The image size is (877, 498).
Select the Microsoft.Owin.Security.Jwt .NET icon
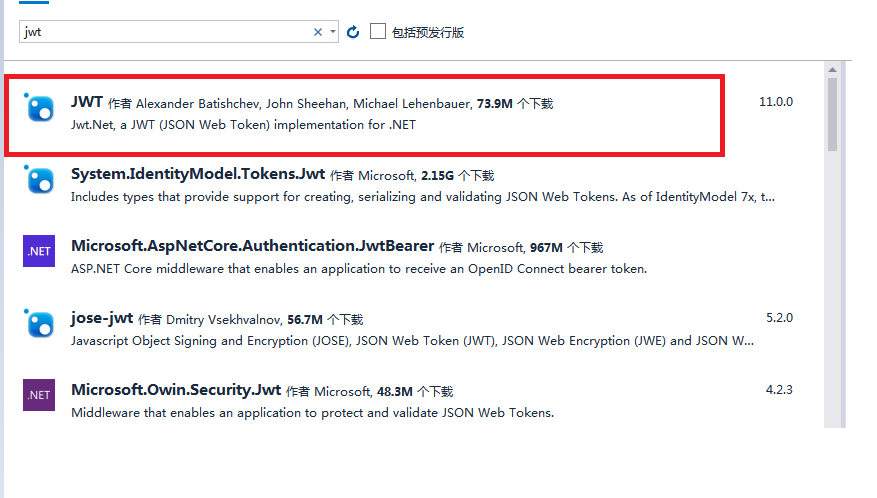tap(39, 395)
